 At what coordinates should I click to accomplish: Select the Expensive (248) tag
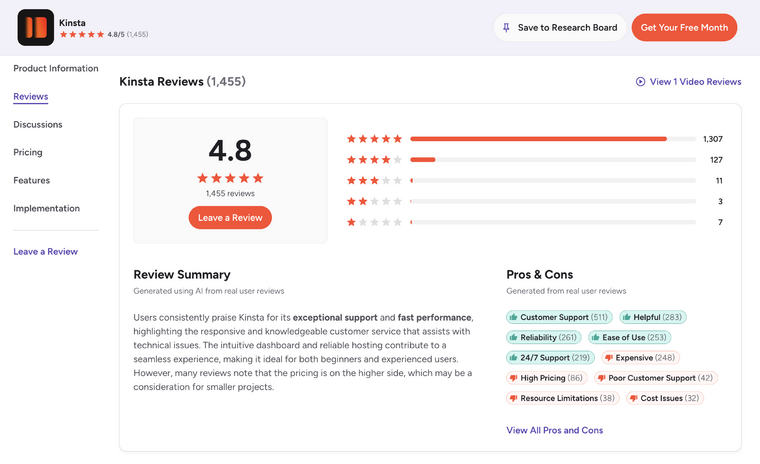(x=641, y=358)
